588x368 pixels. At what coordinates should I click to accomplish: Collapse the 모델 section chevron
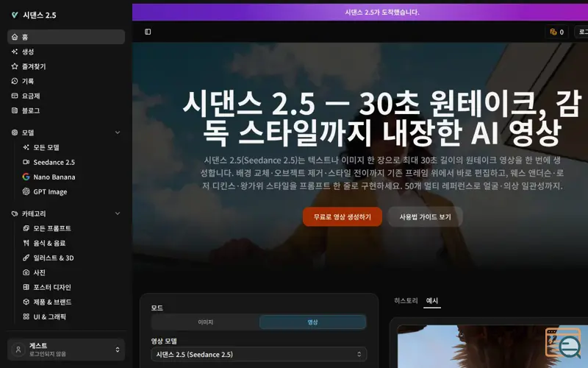coord(118,132)
